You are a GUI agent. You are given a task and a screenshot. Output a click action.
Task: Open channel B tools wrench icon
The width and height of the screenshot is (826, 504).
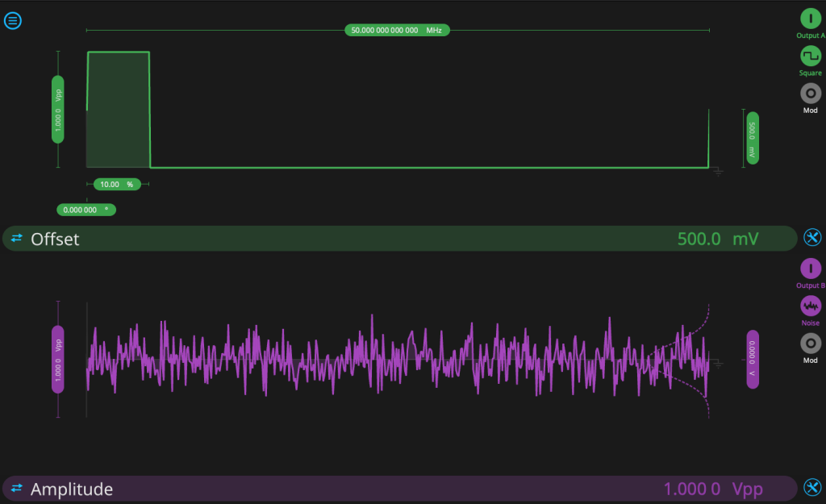pyautogui.click(x=812, y=488)
